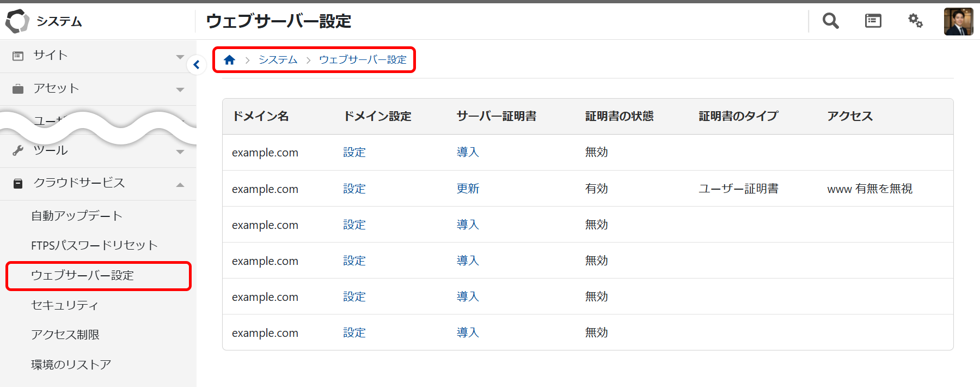Click 導入 link in last table row
Image resolution: width=980 pixels, height=387 pixels.
tap(468, 332)
